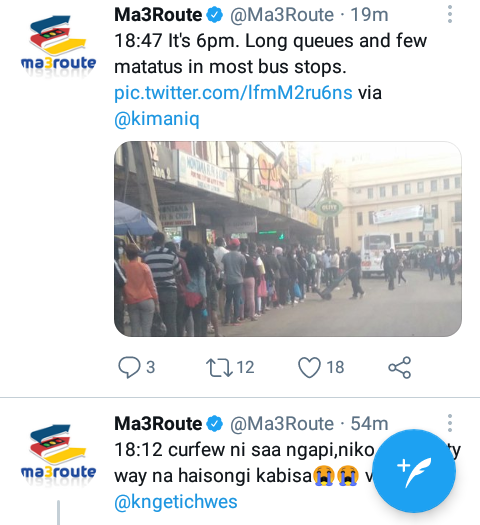Open the 19m timestamp of first tweet
Image resolution: width=480 pixels, height=525 pixels.
click(369, 15)
